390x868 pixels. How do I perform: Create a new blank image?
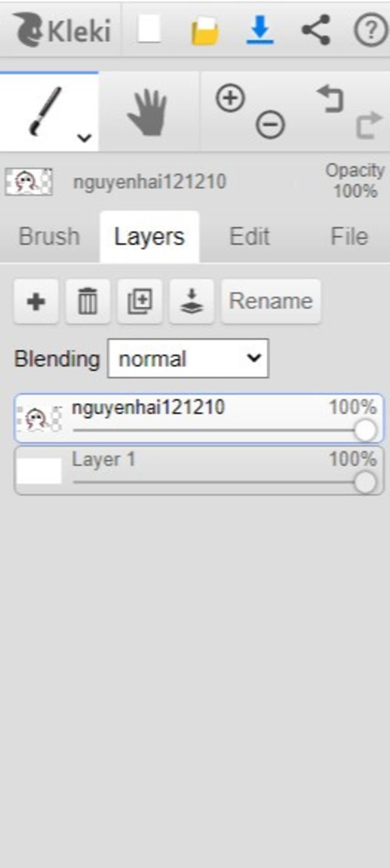click(x=149, y=29)
